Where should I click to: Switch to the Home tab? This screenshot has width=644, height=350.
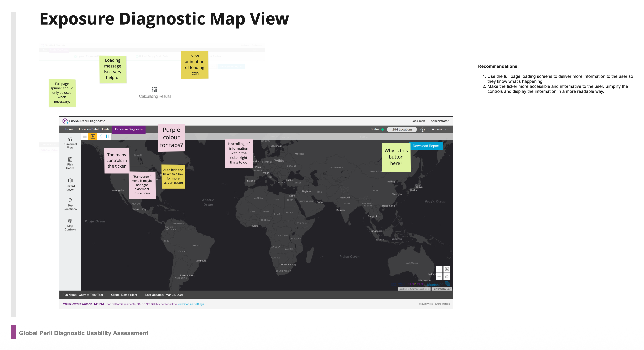click(69, 129)
